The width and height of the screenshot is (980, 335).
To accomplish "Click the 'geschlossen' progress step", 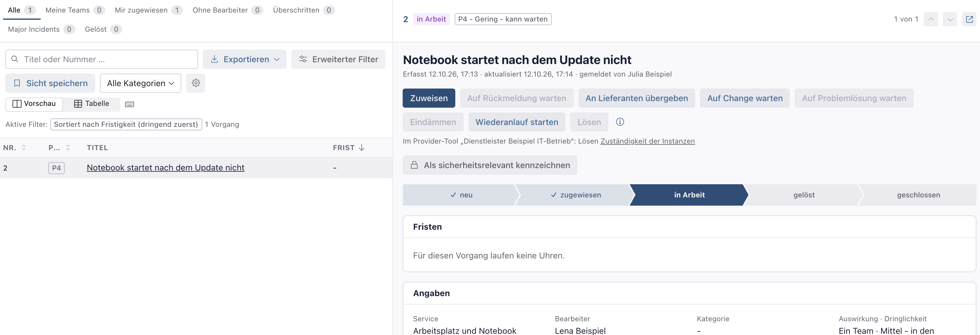I will pyautogui.click(x=918, y=195).
